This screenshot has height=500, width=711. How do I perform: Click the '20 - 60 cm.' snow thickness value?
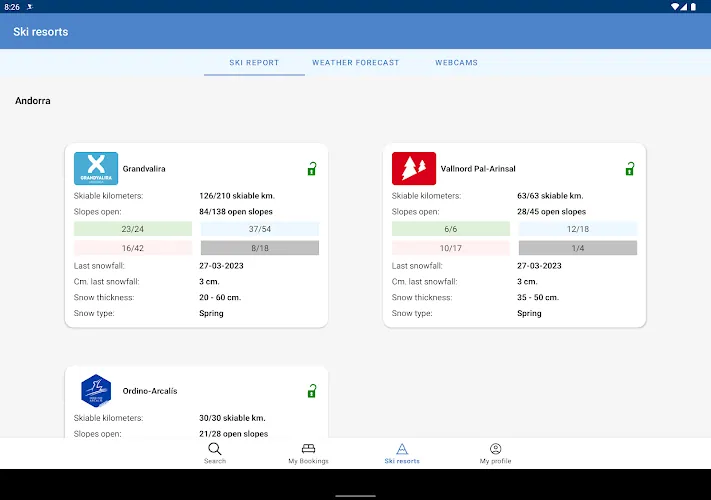click(220, 297)
